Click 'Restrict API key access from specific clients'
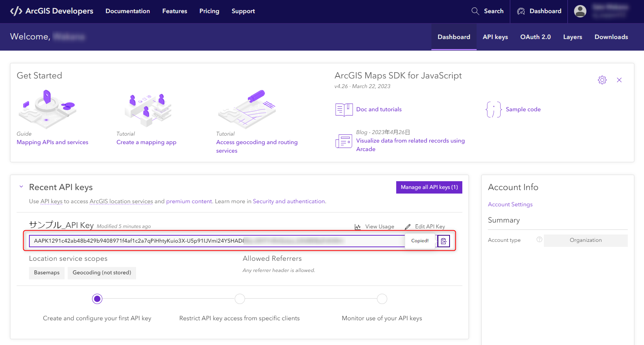This screenshot has height=345, width=644. point(239,318)
